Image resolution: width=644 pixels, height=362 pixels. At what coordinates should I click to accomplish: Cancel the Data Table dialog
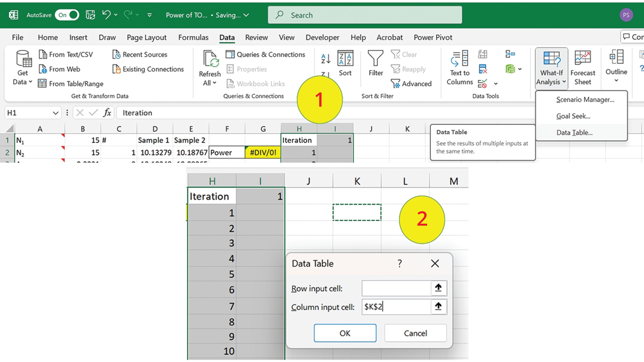416,333
